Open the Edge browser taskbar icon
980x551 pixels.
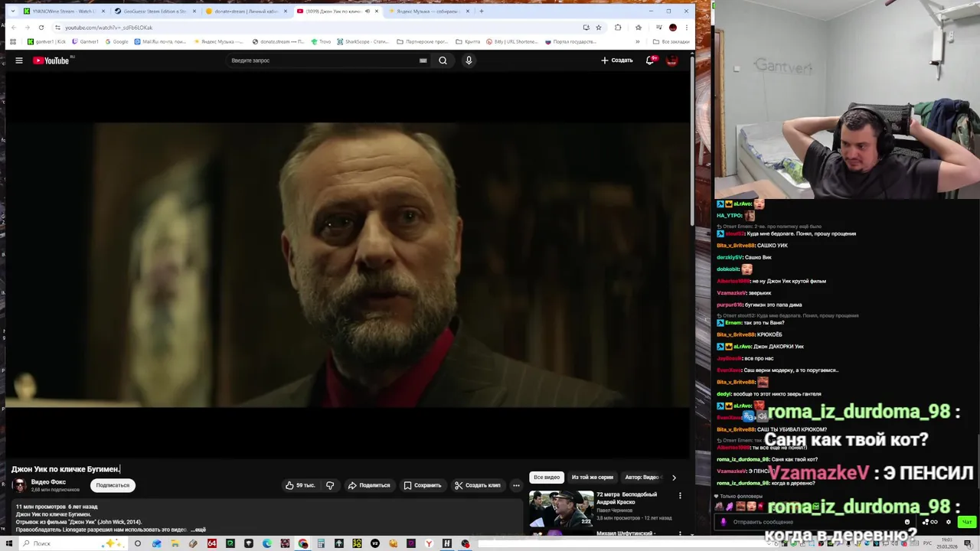[x=266, y=543]
